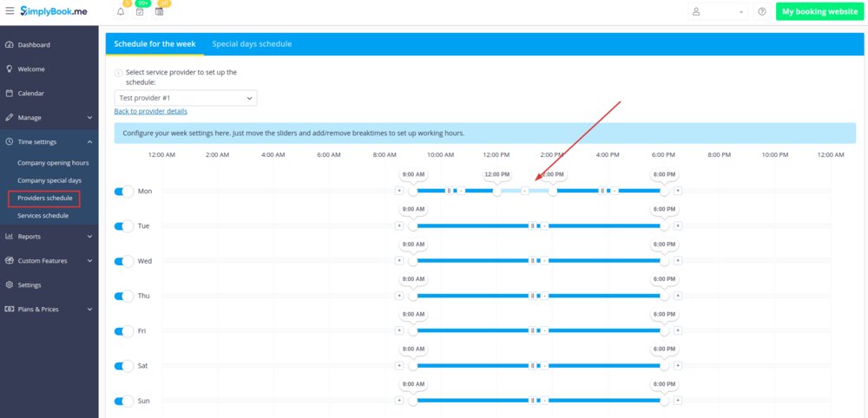
Task: Click the tasks checklist icon in header
Action: 140,12
